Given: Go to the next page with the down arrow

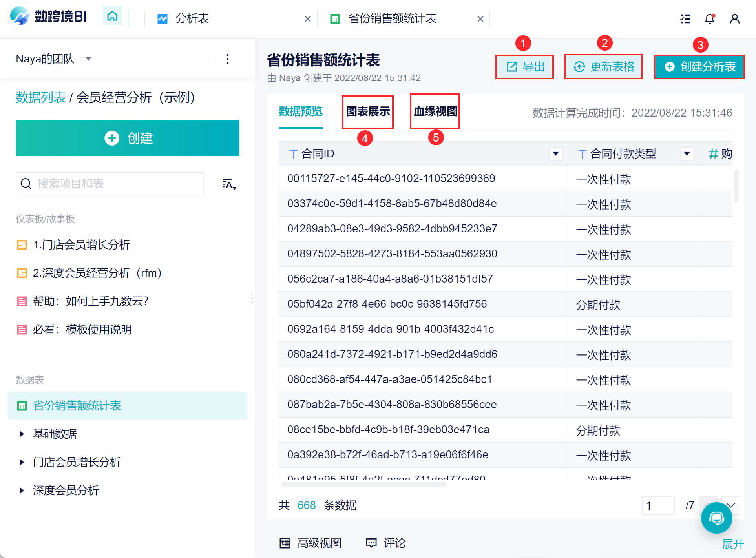Looking at the screenshot, I should 731,505.
